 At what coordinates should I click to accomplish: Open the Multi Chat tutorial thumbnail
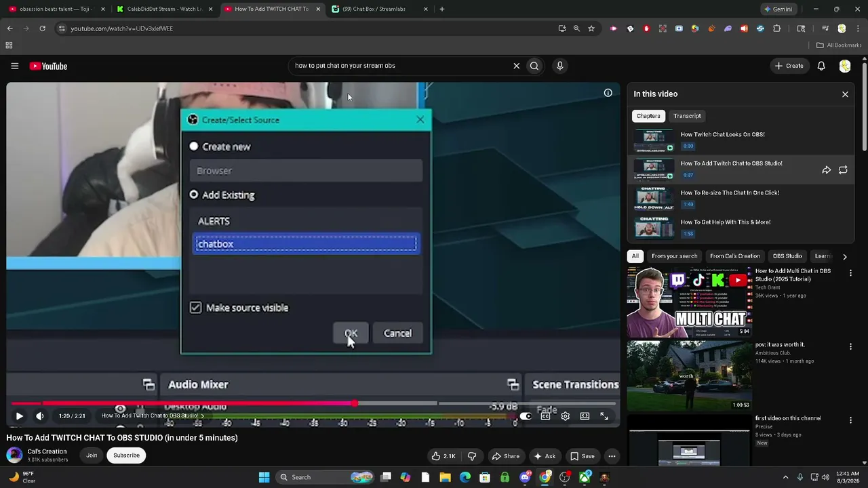689,302
